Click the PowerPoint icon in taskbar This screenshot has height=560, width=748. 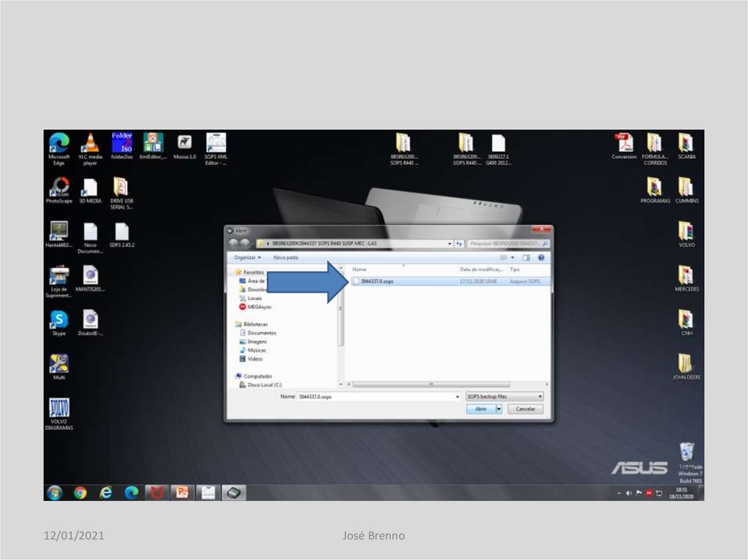tap(182, 493)
